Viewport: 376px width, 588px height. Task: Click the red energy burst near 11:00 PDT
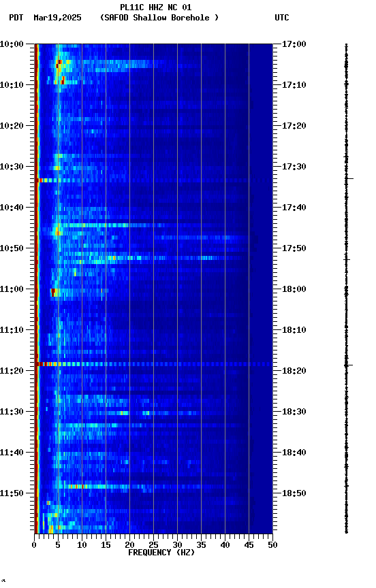click(53, 292)
